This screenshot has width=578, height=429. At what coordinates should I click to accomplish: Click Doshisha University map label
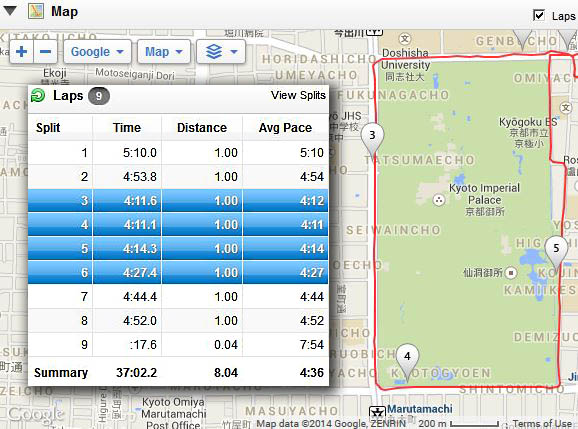click(x=405, y=65)
